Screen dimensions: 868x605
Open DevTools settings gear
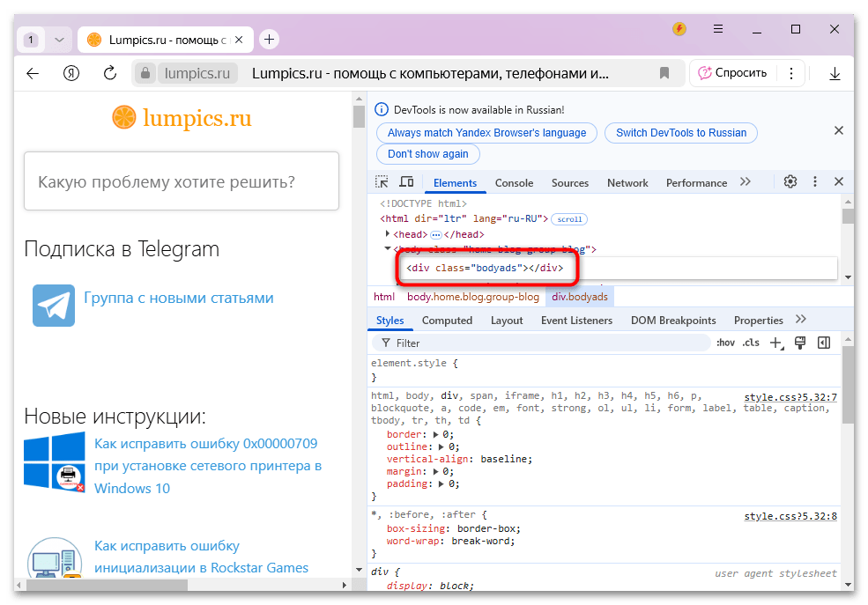[790, 181]
